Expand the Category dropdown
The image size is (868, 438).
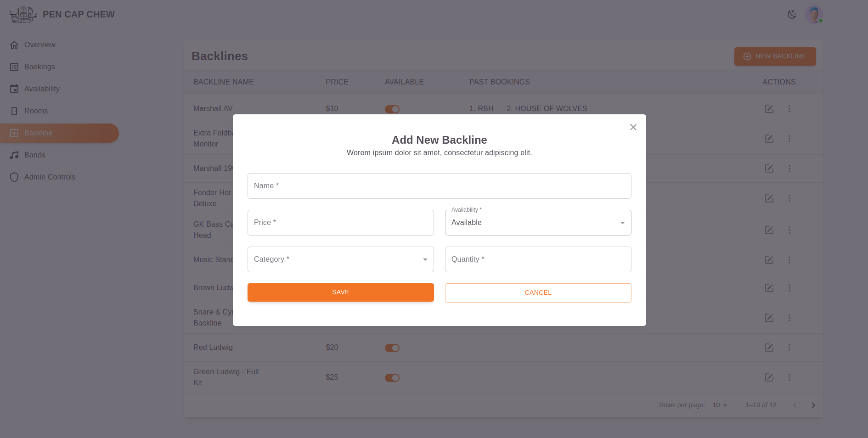point(340,259)
